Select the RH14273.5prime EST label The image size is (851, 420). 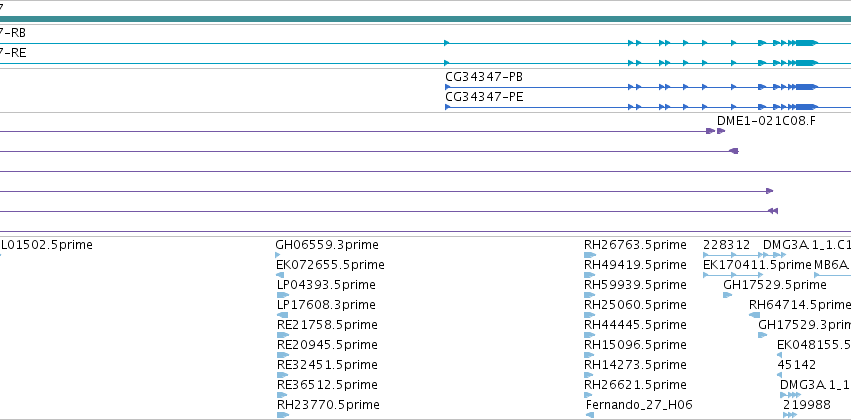[x=635, y=365]
